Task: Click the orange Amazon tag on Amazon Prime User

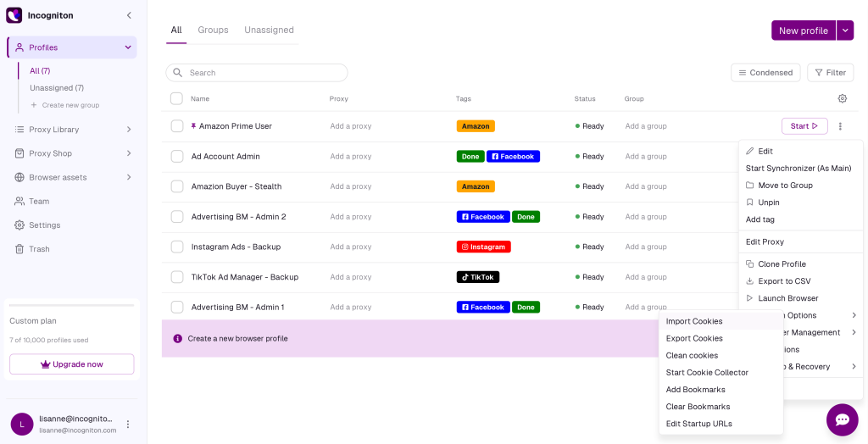Action: click(476, 126)
